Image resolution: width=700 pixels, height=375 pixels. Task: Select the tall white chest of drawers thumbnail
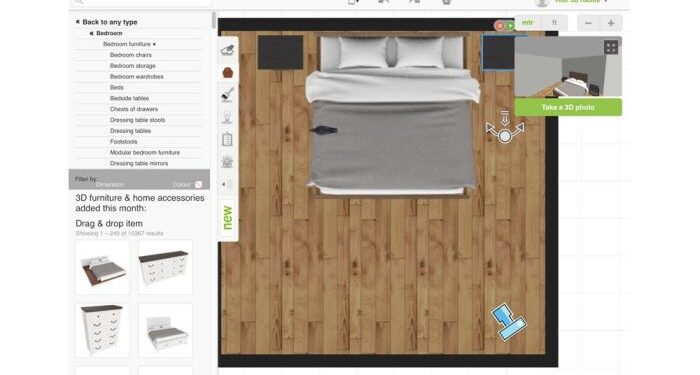102,330
